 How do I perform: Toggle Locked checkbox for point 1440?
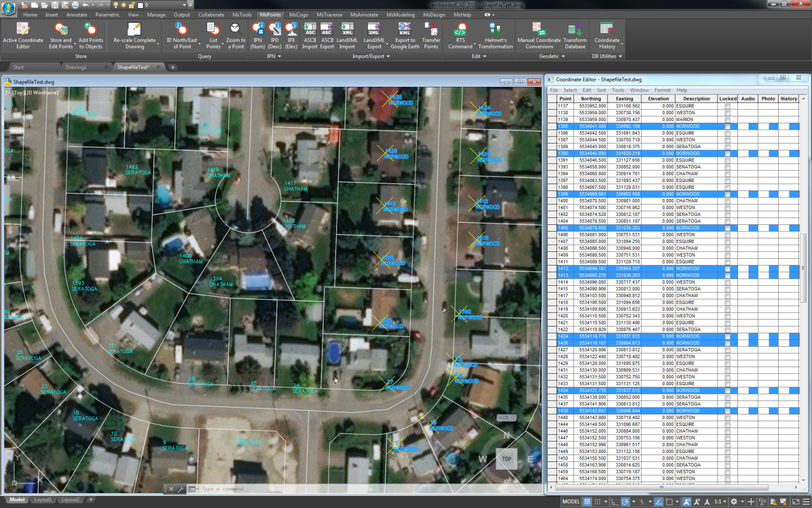coord(727,418)
